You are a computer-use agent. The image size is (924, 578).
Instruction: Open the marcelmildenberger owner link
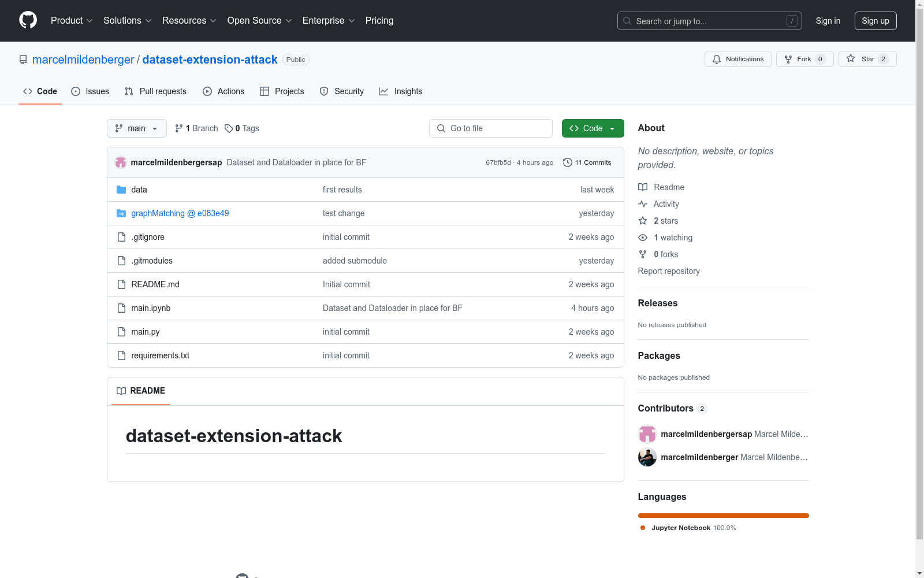tap(83, 60)
